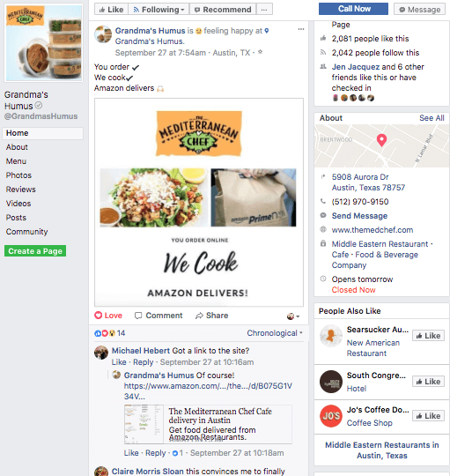Like the Searsucker Austin page
Viewport: 450px width, 476px height.
click(x=428, y=336)
